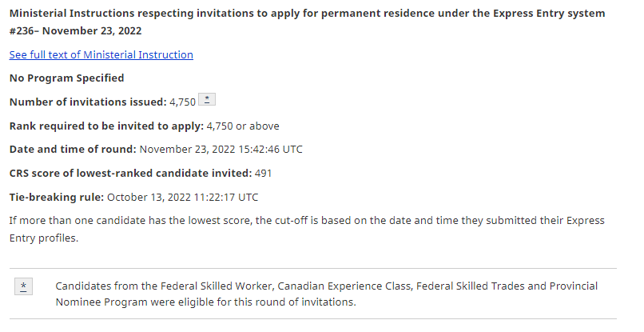Click the 4,750 invitations issued value
The width and height of the screenshot is (644, 332).
(183, 102)
